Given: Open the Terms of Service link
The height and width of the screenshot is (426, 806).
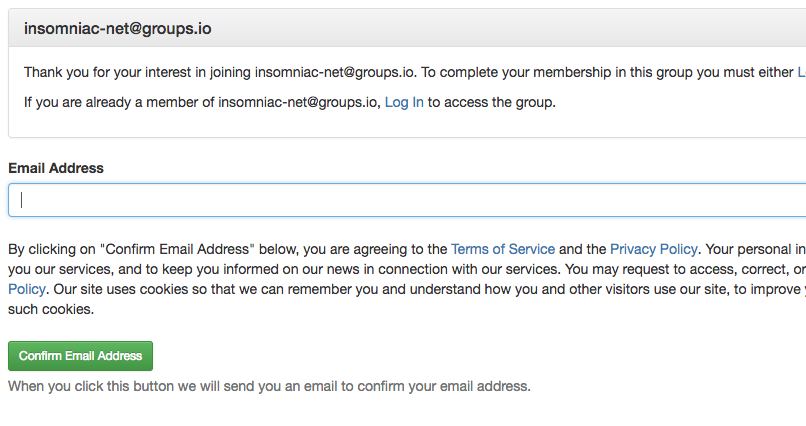Looking at the screenshot, I should [503, 249].
